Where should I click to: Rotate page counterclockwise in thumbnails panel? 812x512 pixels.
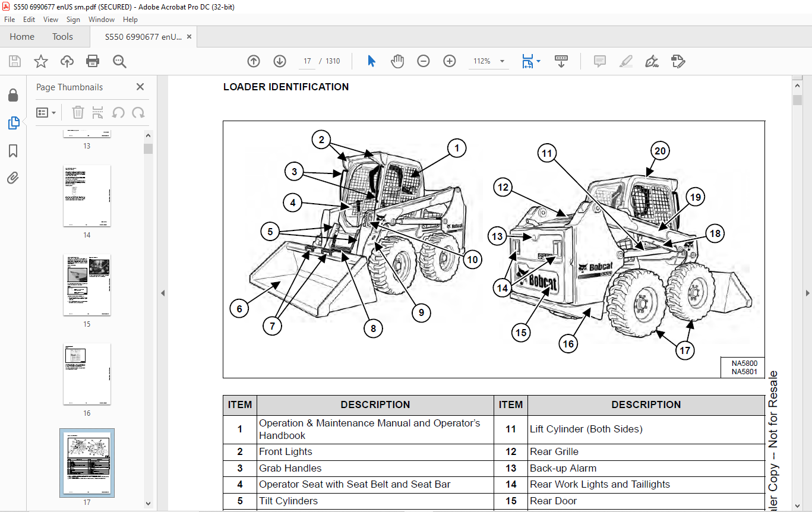click(x=119, y=112)
